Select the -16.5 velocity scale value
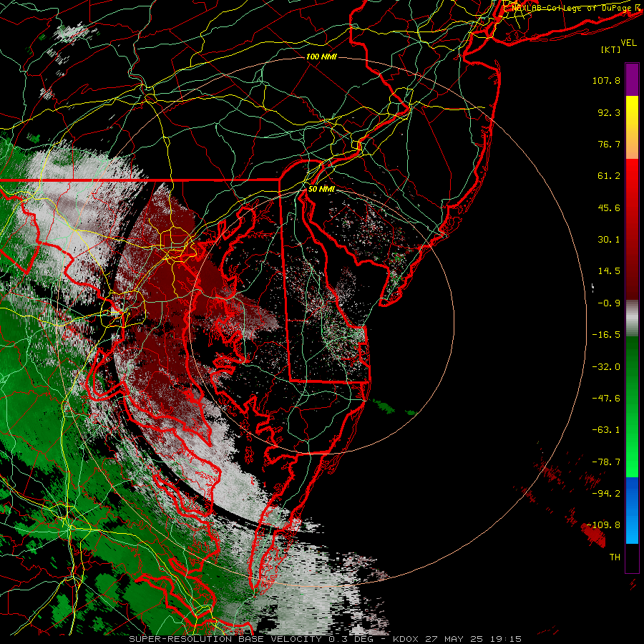This screenshot has height=644, width=644. (606, 335)
